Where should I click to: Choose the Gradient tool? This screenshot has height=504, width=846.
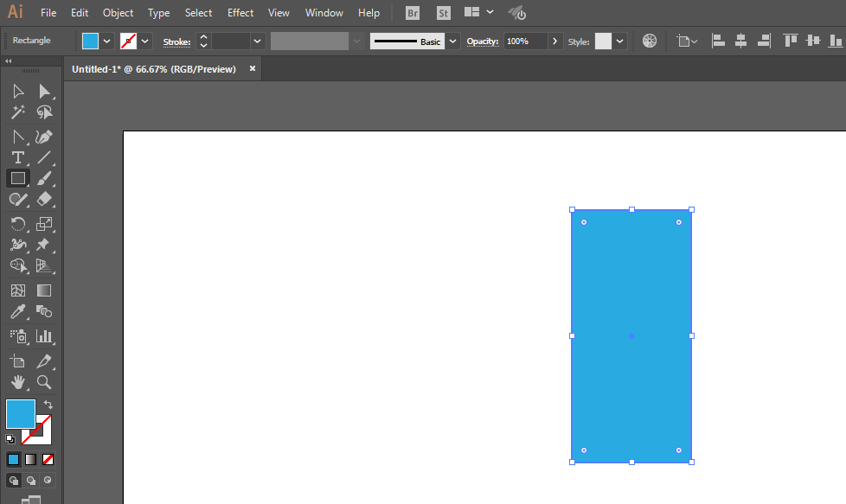[x=44, y=290]
